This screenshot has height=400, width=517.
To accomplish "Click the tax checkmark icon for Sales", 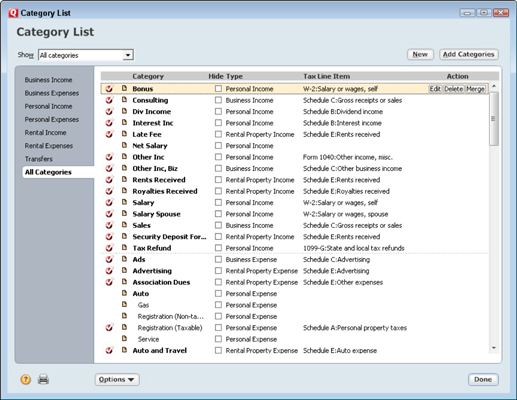I will [109, 225].
